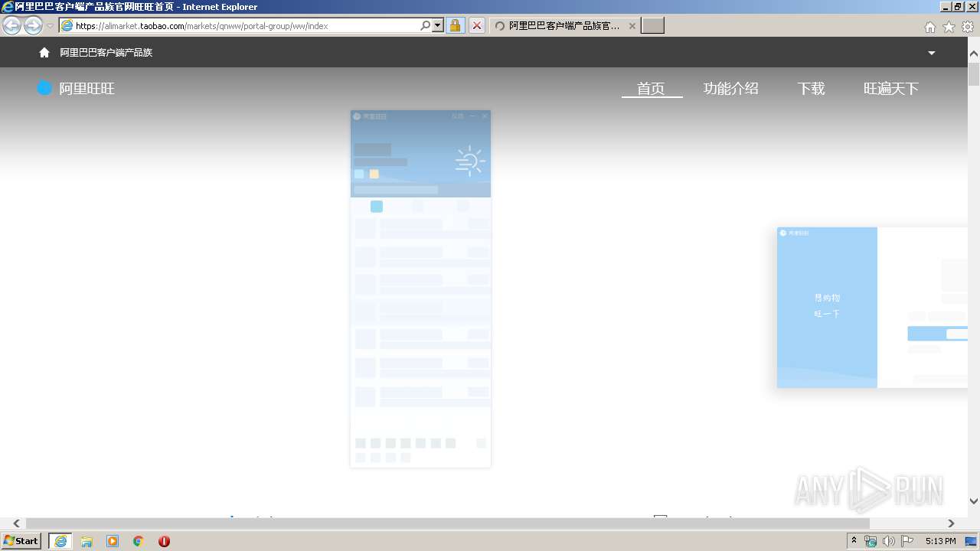This screenshot has width=980, height=551.
Task: Open the volume speaker tray icon
Action: (x=888, y=541)
